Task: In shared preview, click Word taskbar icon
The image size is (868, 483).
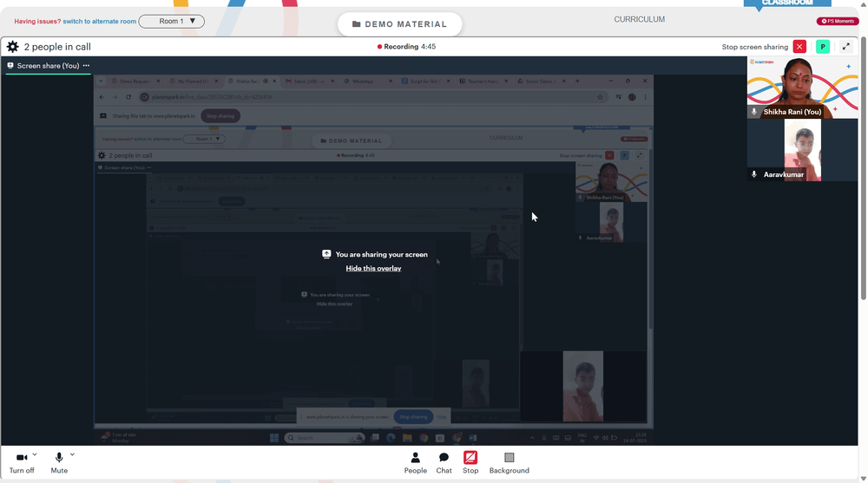Action: (x=473, y=438)
